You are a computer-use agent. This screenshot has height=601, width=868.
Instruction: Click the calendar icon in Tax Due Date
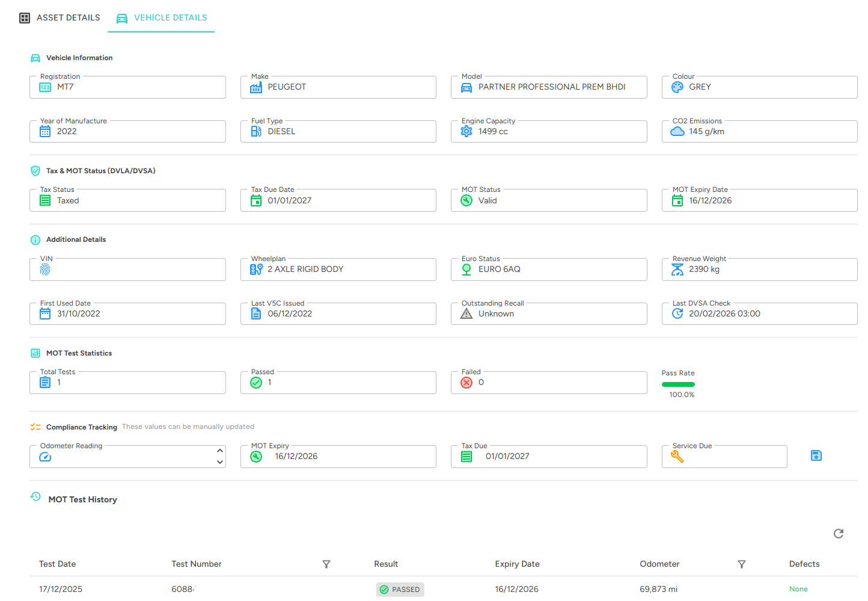256,200
